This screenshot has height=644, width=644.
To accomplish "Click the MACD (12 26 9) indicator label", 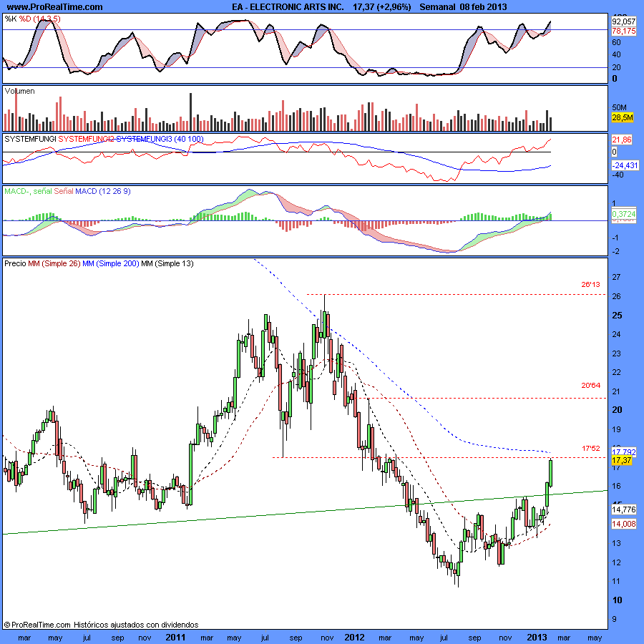I will 102,191.
